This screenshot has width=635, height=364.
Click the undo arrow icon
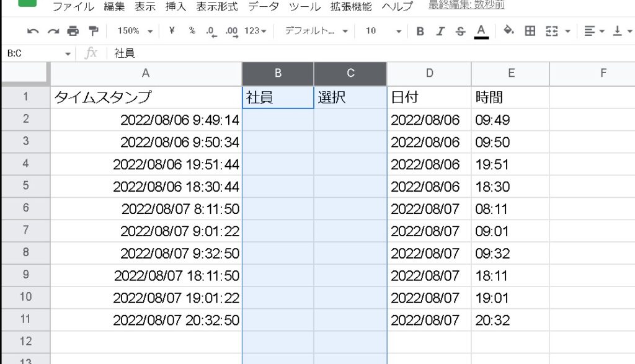(x=33, y=31)
